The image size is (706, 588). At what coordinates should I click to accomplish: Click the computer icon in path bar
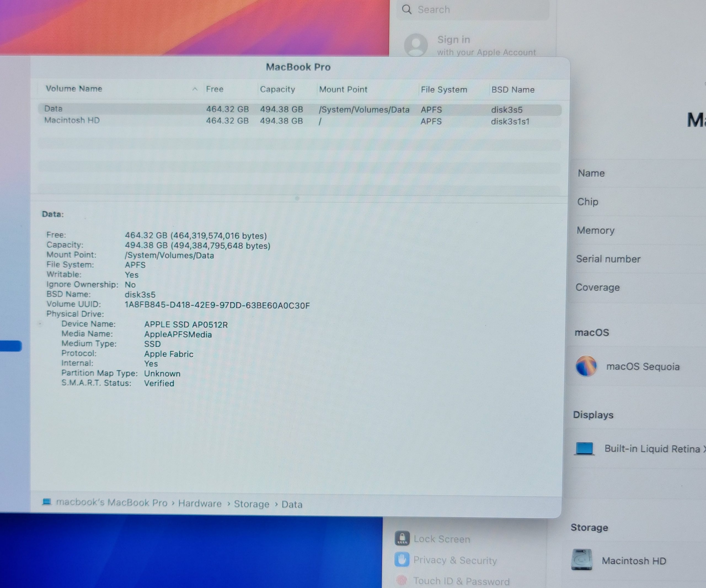pos(47,502)
